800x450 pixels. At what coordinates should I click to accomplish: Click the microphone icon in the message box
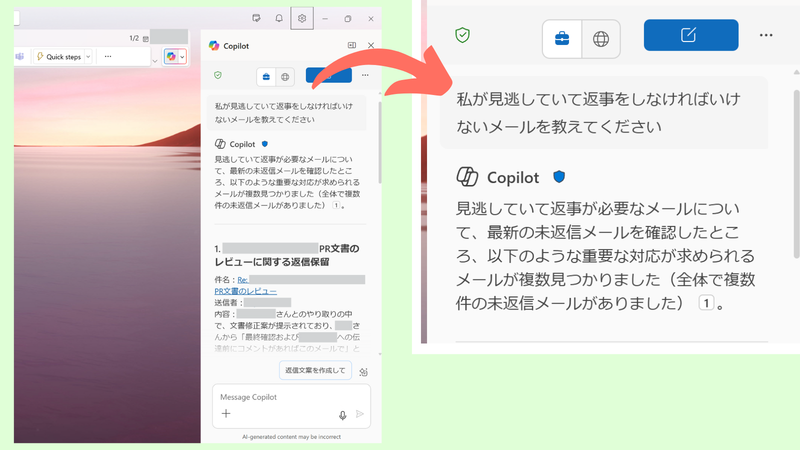tap(342, 414)
